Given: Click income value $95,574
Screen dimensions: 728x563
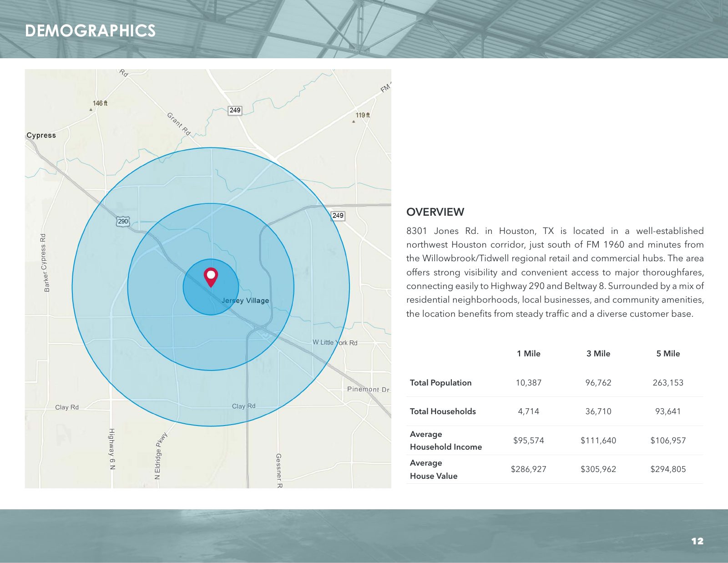Looking at the screenshot, I should point(529,441).
